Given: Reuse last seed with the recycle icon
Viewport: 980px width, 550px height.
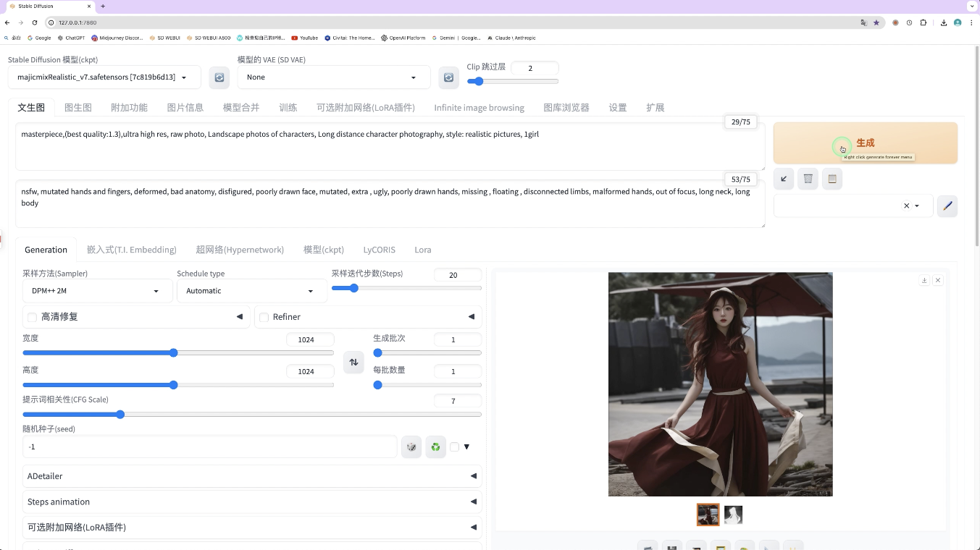Looking at the screenshot, I should pyautogui.click(x=435, y=447).
